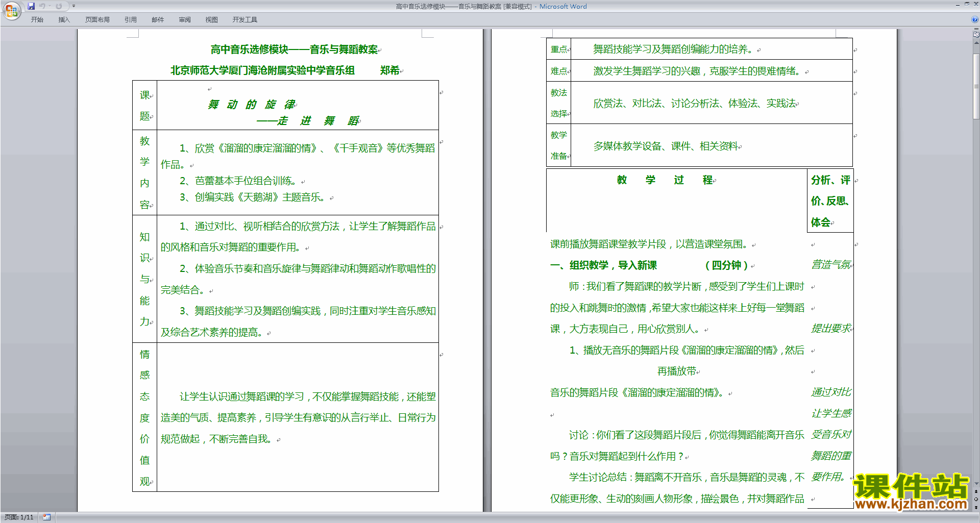This screenshot has height=523, width=980.
Task: Click the text （四分钟）
Action: pyautogui.click(x=727, y=265)
